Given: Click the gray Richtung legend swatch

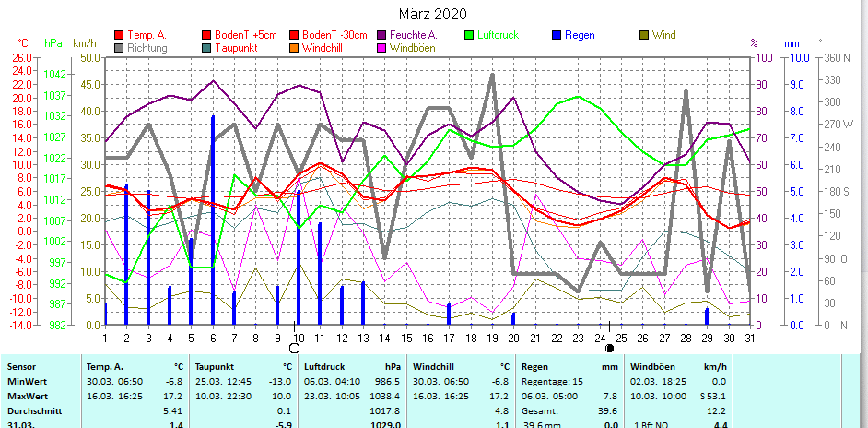Looking at the screenshot, I should pyautogui.click(x=119, y=48).
